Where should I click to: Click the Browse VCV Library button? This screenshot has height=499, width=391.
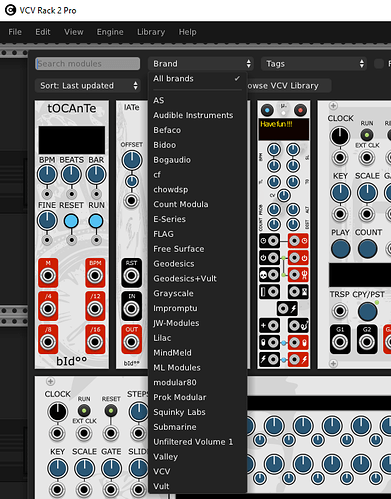289,86
